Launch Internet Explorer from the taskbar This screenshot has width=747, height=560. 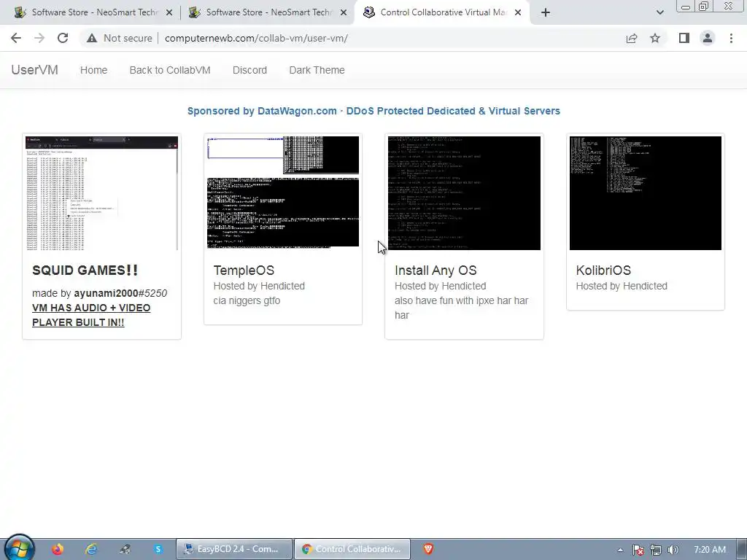tap(91, 549)
